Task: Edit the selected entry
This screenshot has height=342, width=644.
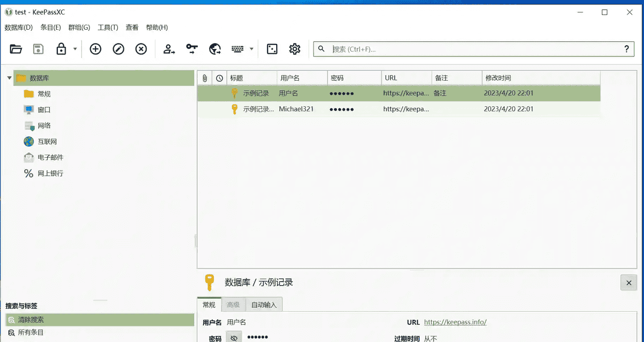Action: tap(118, 49)
